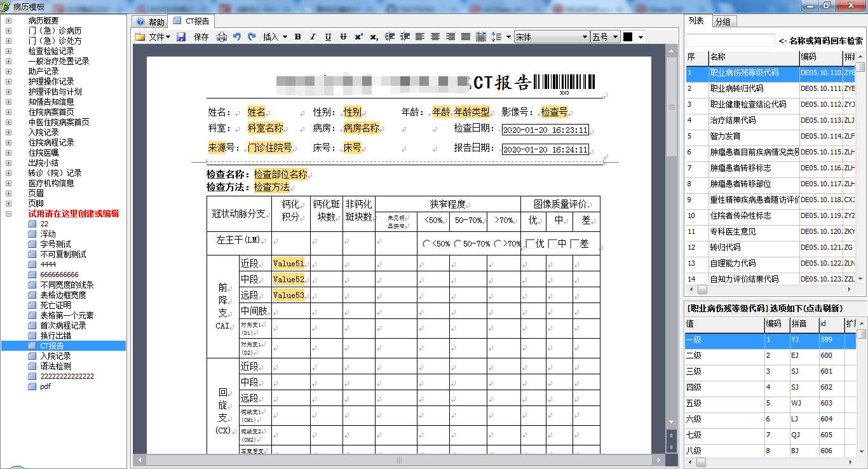The height and width of the screenshot is (469, 868).
Task: Select the <50% radio in 左主干 row
Action: [427, 244]
